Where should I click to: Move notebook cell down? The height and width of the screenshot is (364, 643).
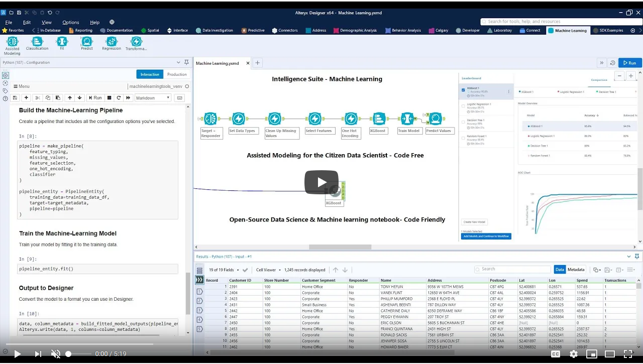[79, 98]
